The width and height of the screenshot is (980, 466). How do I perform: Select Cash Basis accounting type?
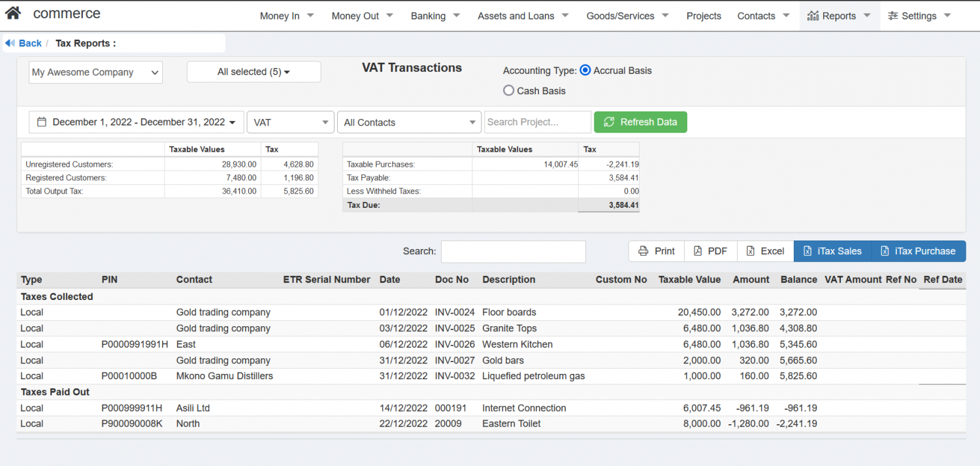pos(508,91)
